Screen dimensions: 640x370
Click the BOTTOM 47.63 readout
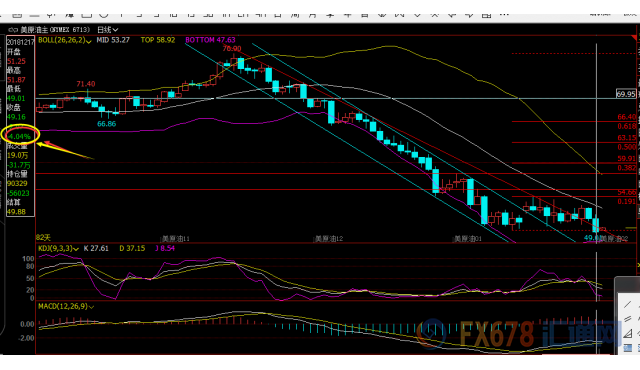click(210, 40)
